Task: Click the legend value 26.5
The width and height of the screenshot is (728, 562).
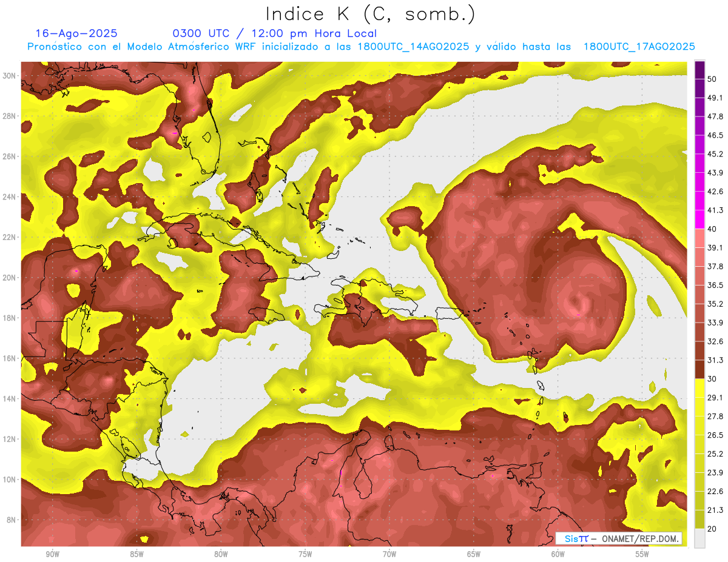Action: click(x=715, y=435)
